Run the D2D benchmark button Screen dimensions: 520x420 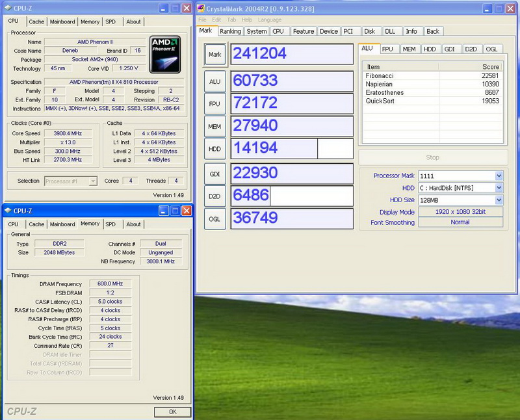tap(214, 196)
